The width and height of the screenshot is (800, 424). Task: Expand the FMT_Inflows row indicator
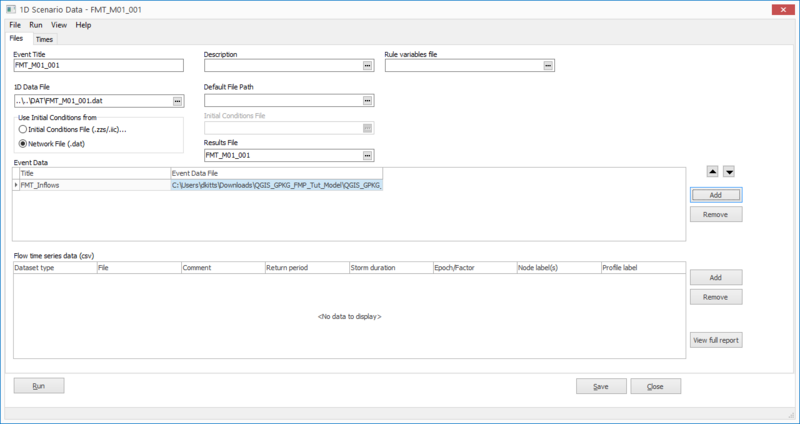(x=15, y=185)
